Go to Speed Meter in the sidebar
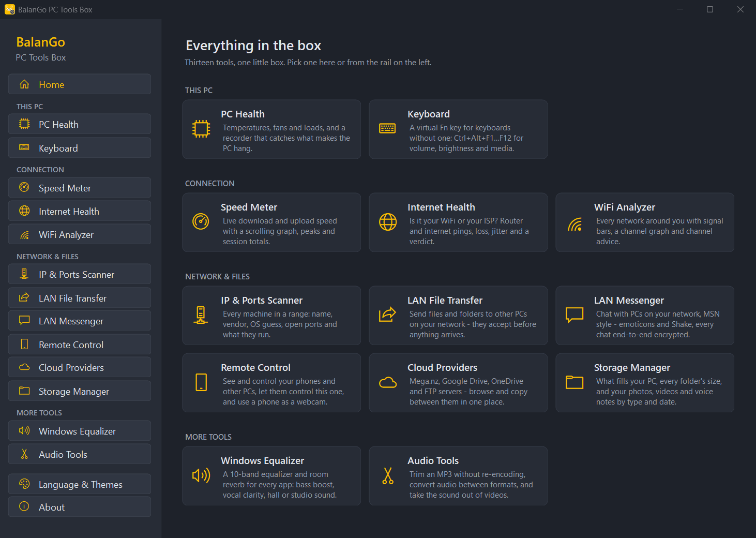Viewport: 756px width, 538px height. click(80, 188)
